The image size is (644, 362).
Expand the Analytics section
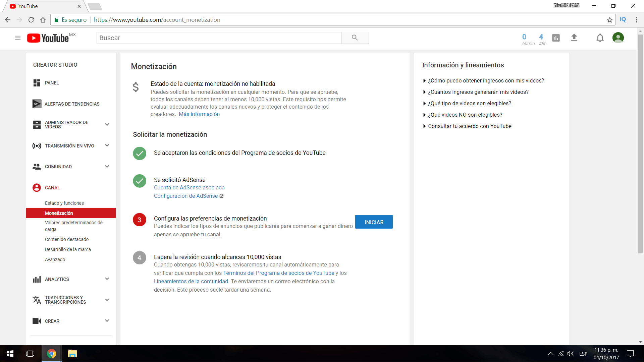(x=107, y=279)
